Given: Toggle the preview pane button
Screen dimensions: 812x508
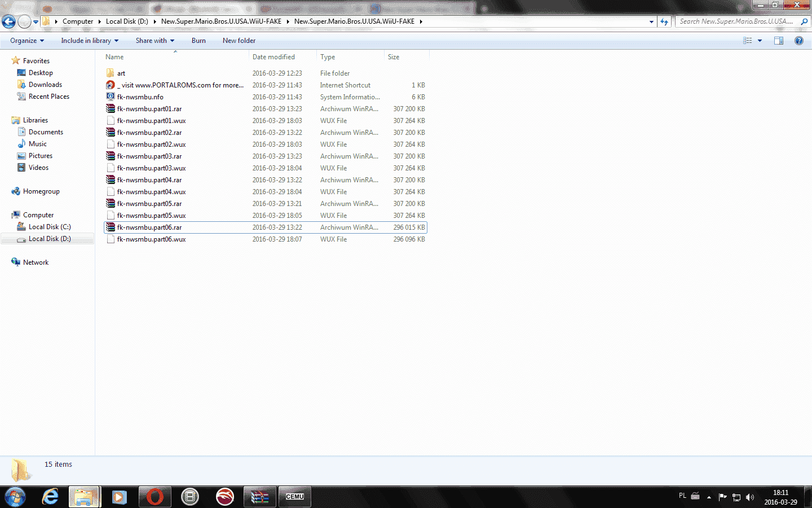Looking at the screenshot, I should [779, 41].
